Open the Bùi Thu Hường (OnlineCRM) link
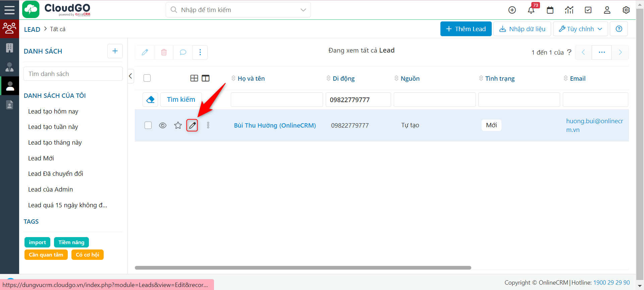This screenshot has width=644, height=290. click(275, 126)
